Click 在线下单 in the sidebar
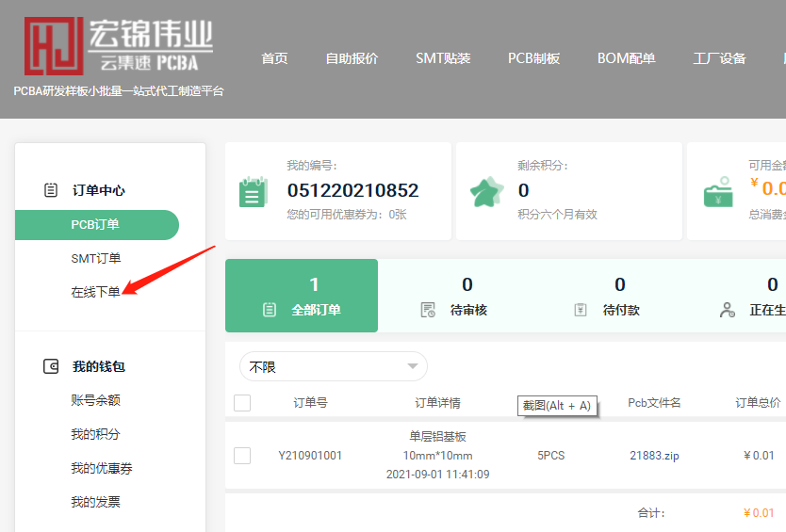The height and width of the screenshot is (532, 786). point(95,292)
